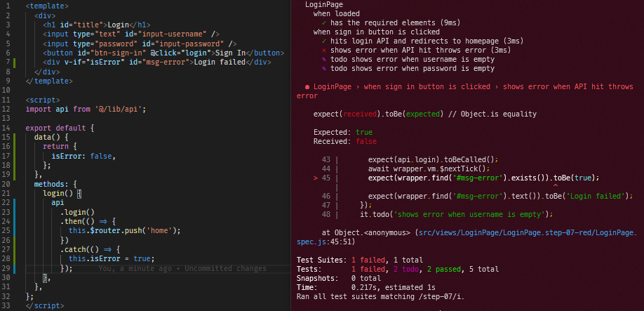
Task: Click line number 12 in the editor gutter
Action: (x=6, y=110)
